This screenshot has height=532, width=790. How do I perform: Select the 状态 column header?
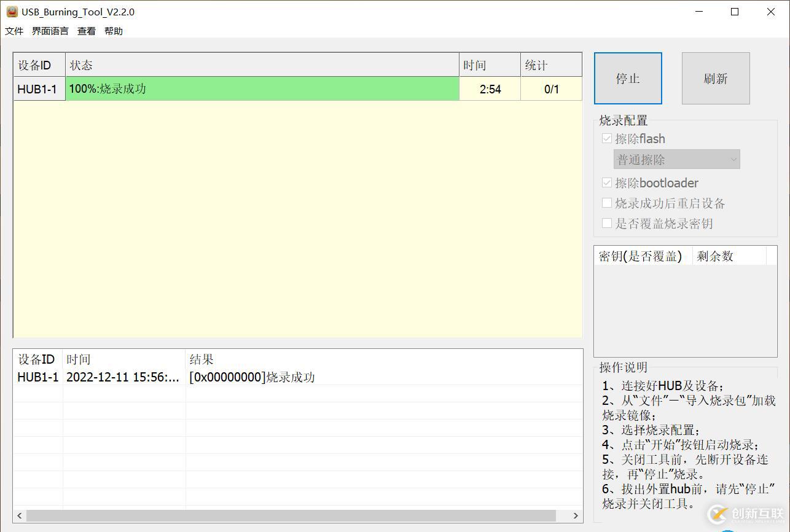pos(262,65)
